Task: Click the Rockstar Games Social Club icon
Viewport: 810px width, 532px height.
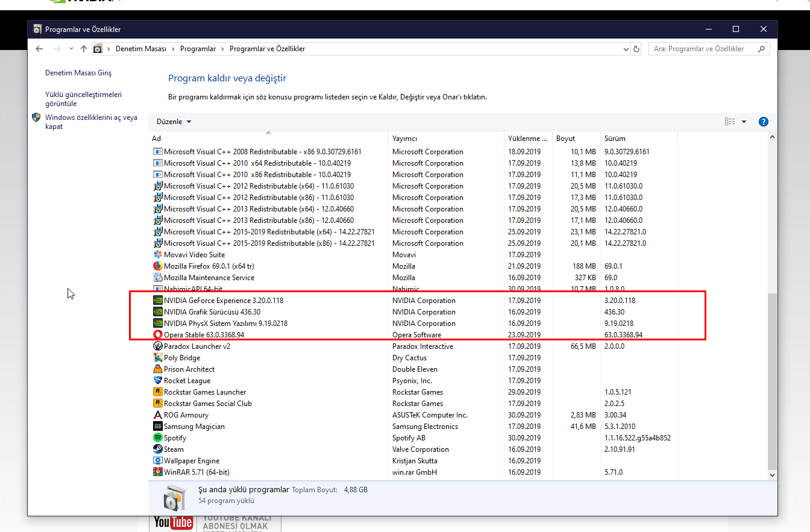Action: point(158,404)
